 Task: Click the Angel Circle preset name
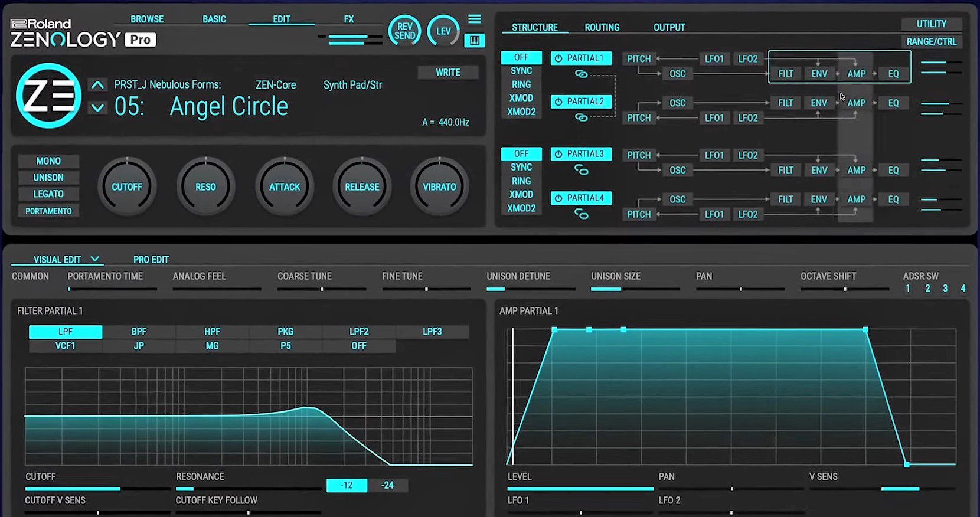click(x=229, y=107)
